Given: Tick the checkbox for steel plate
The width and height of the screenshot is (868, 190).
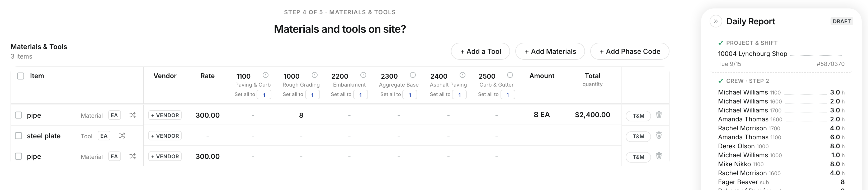Looking at the screenshot, I should (18, 136).
